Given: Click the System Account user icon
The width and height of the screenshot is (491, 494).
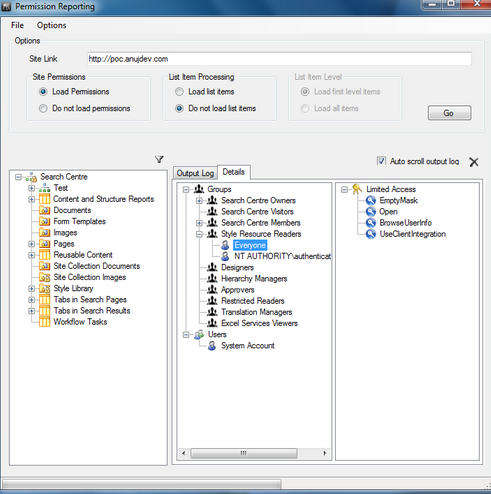Looking at the screenshot, I should point(212,346).
